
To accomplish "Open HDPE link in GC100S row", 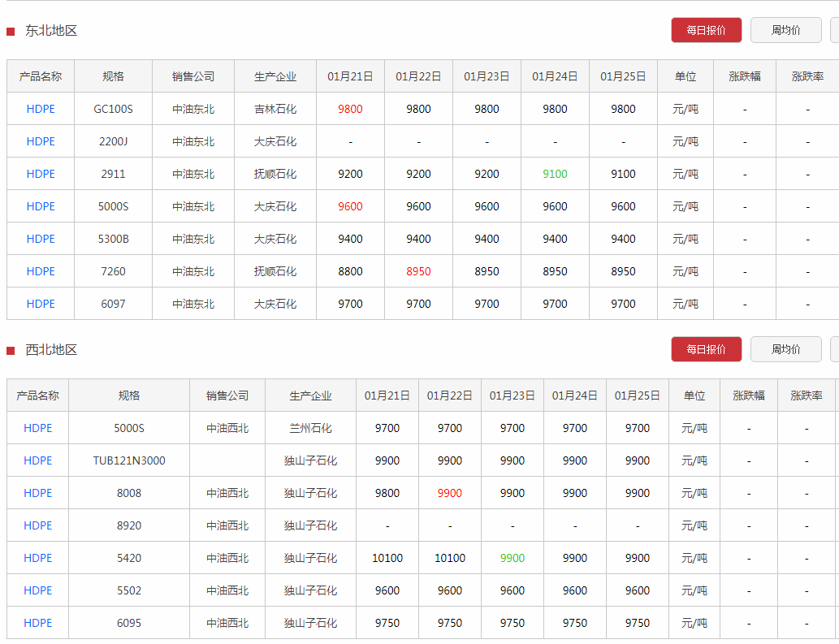I will (41, 109).
